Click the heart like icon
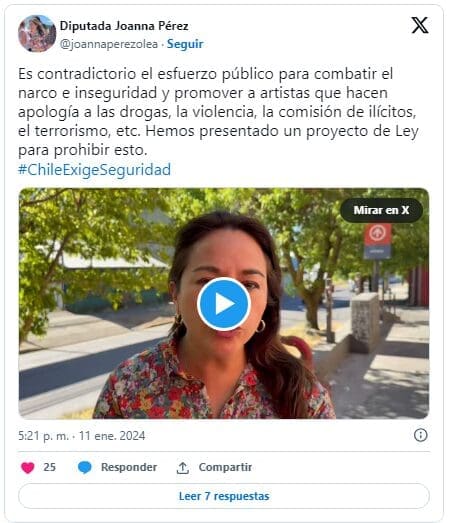This screenshot has width=449, height=523. pyautogui.click(x=28, y=467)
